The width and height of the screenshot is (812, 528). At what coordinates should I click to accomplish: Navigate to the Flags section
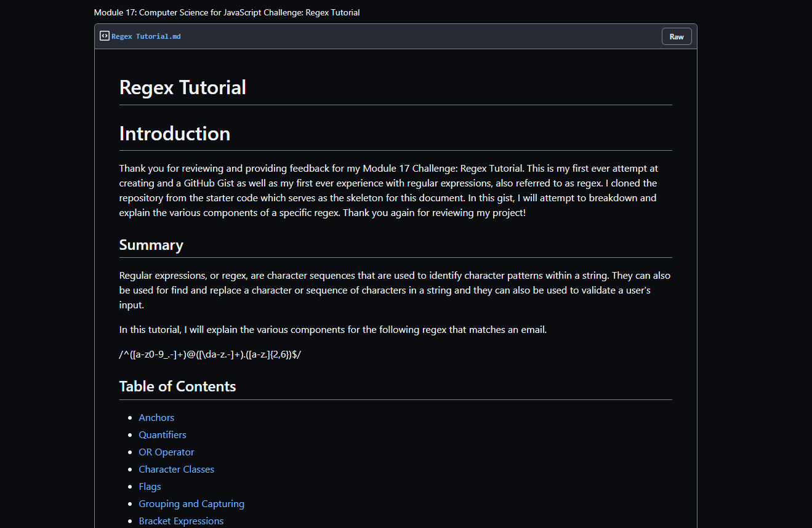tap(150, 486)
